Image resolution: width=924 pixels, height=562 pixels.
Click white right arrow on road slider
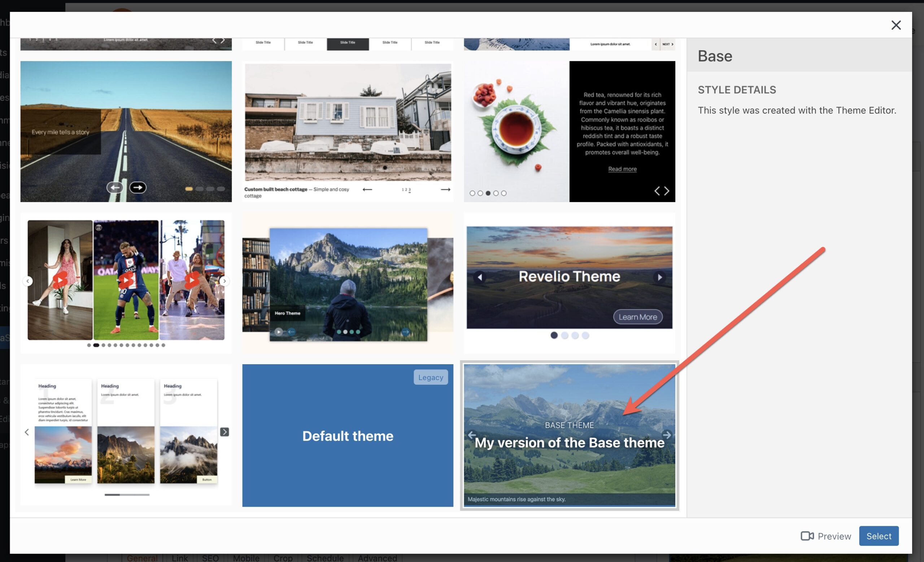tap(138, 187)
